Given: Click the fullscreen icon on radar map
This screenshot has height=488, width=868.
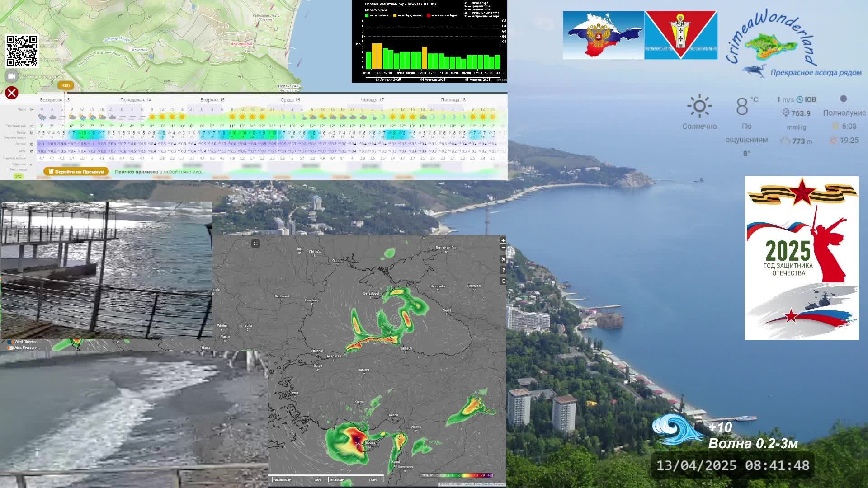Looking at the screenshot, I should [255, 244].
